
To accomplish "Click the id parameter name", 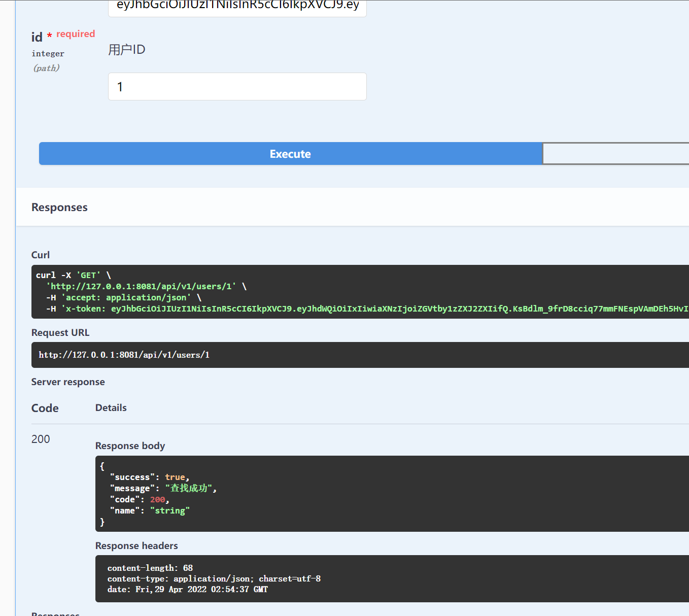I will 37,37.
